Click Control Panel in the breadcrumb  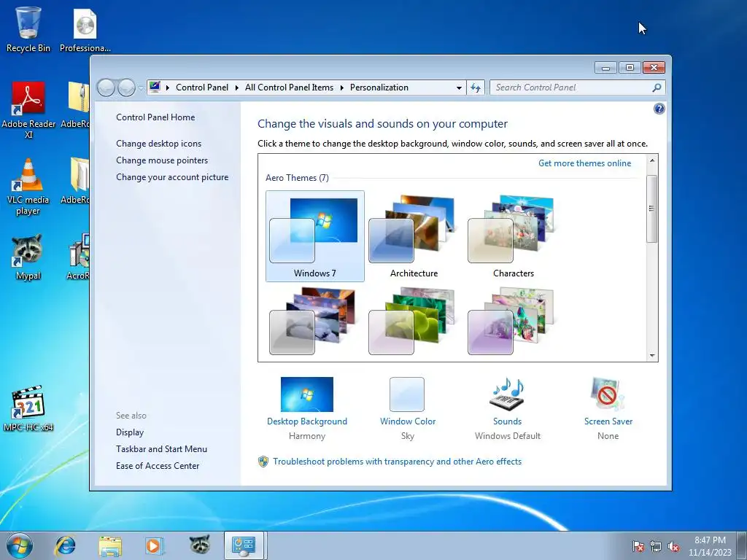coord(202,87)
